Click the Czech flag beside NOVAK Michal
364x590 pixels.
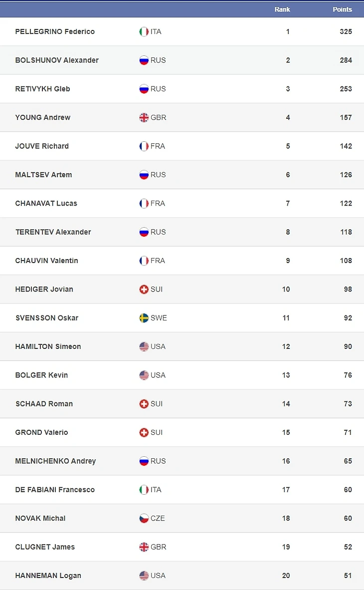(144, 519)
